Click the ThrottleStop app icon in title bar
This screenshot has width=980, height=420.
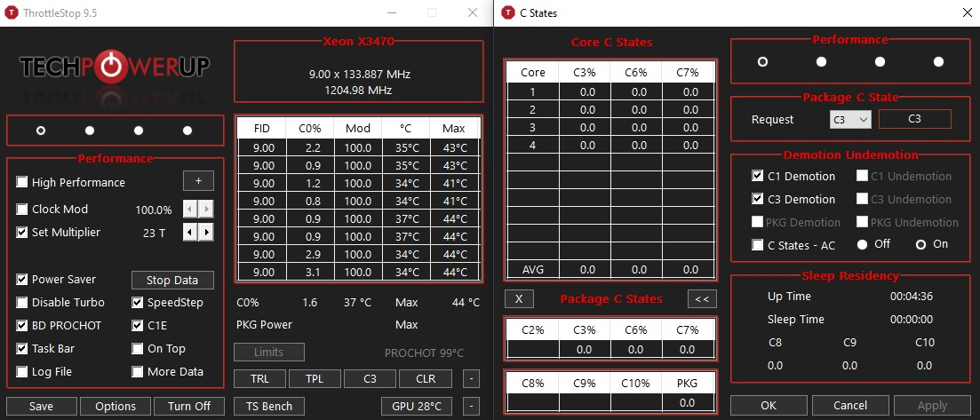(x=11, y=12)
